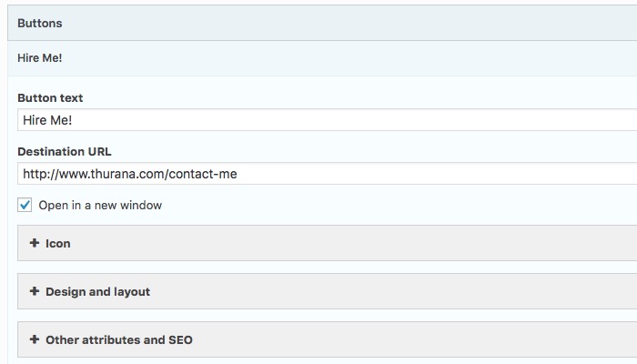637x364 pixels.
Task: Click the 'Other attributes and SEO' title text
Action: point(118,339)
